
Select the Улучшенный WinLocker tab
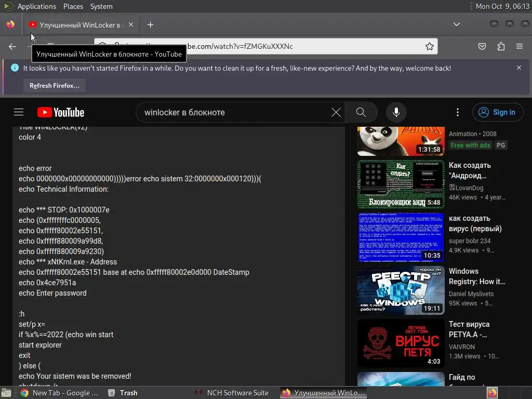click(x=82, y=25)
